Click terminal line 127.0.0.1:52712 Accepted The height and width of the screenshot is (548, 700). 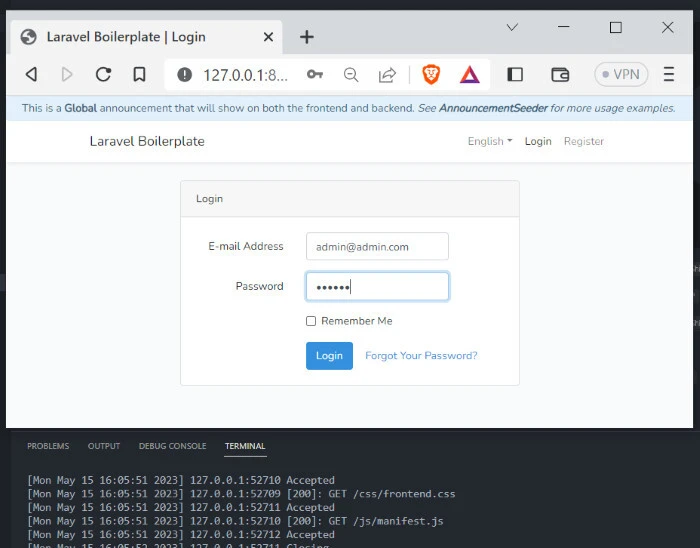tap(181, 535)
